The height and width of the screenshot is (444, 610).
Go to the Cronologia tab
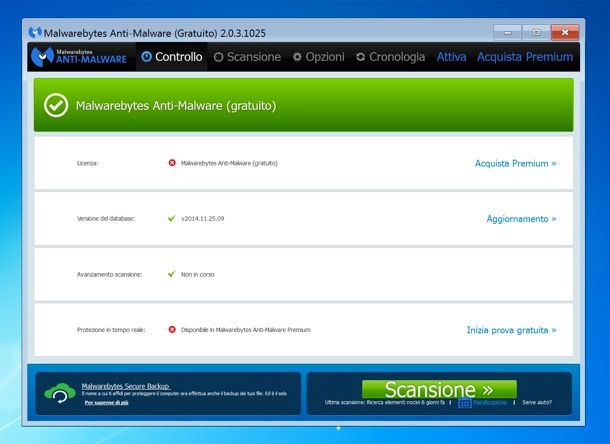click(x=390, y=57)
